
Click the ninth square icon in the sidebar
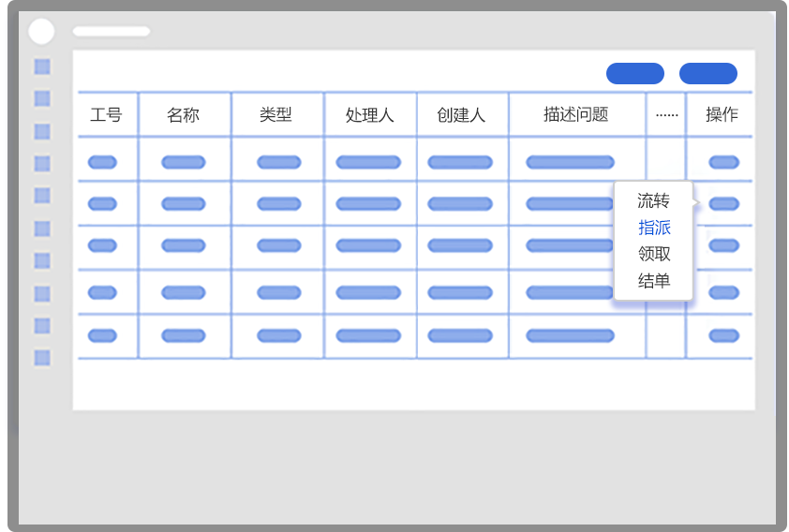point(42,326)
